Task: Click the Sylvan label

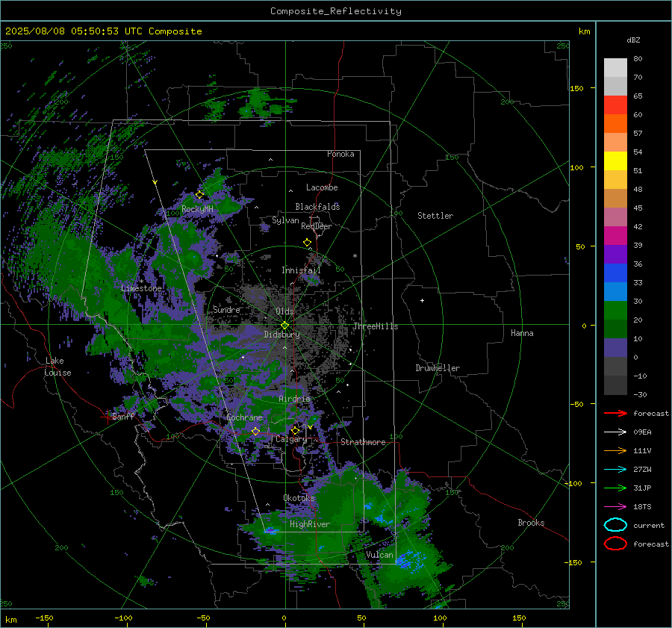Action: click(x=285, y=220)
